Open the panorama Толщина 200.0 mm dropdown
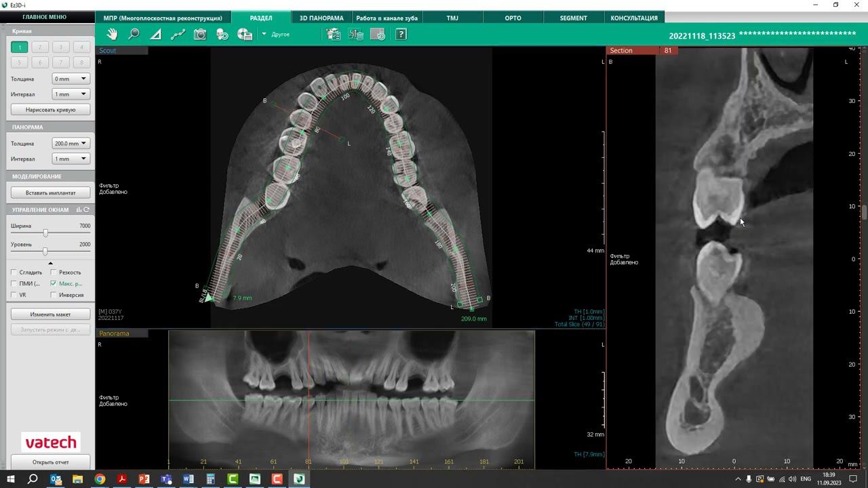The height and width of the screenshot is (488, 868). pos(71,143)
